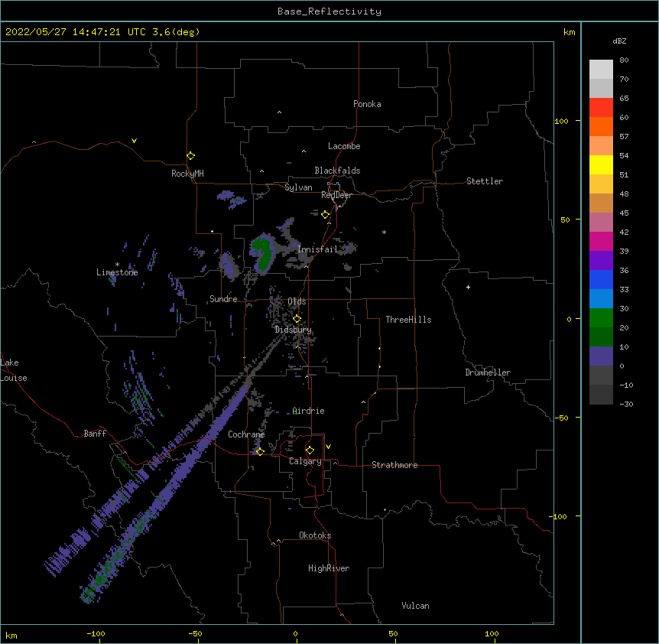Click the Innisfail town label
Image resolution: width=659 pixels, height=644 pixels.
click(x=317, y=249)
